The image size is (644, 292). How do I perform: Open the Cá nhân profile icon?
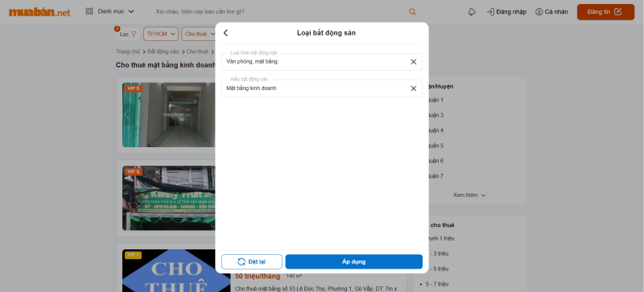pyautogui.click(x=539, y=12)
